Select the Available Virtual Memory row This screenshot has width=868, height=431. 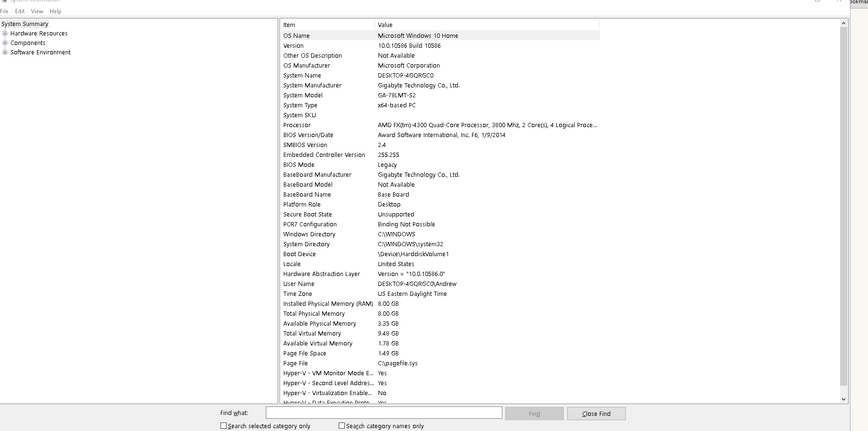(441, 344)
